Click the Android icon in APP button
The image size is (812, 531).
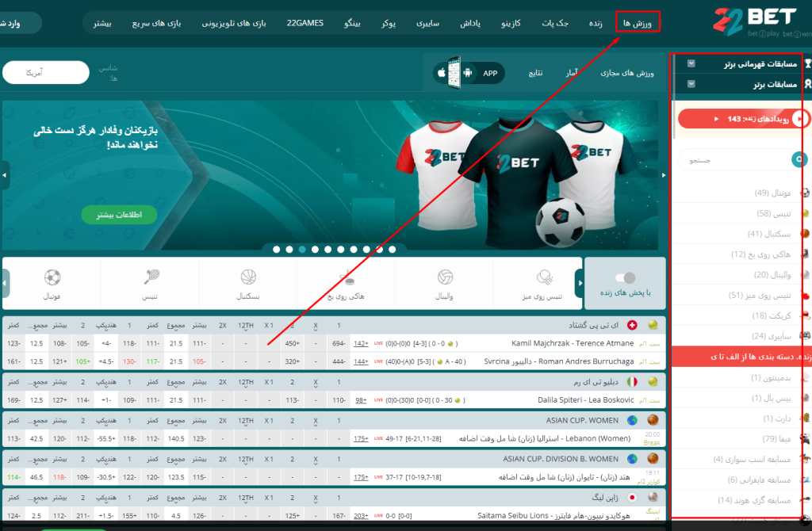coord(468,73)
